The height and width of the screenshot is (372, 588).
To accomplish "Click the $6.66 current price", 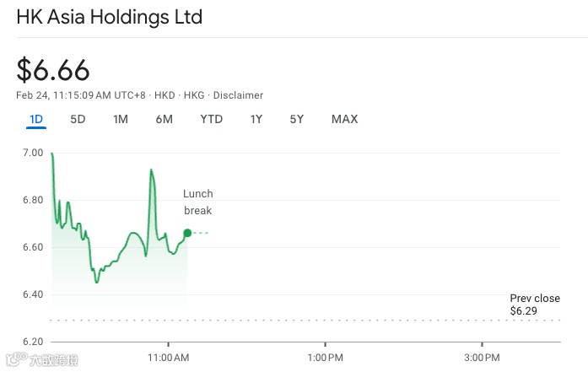I will coord(53,70).
